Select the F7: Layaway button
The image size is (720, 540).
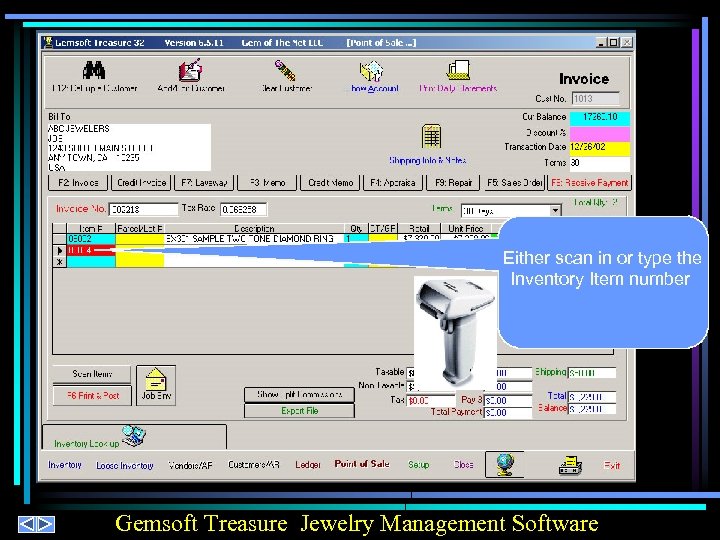[204, 183]
